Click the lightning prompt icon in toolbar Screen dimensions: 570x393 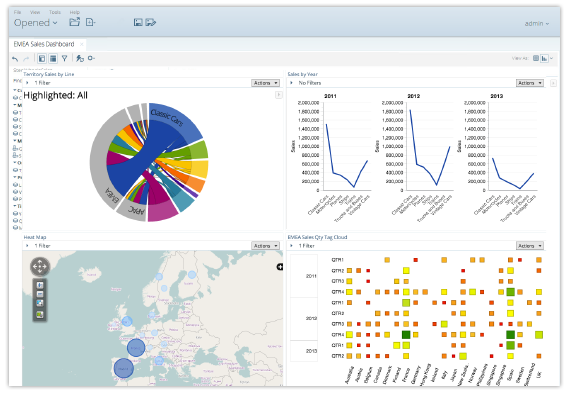point(80,58)
